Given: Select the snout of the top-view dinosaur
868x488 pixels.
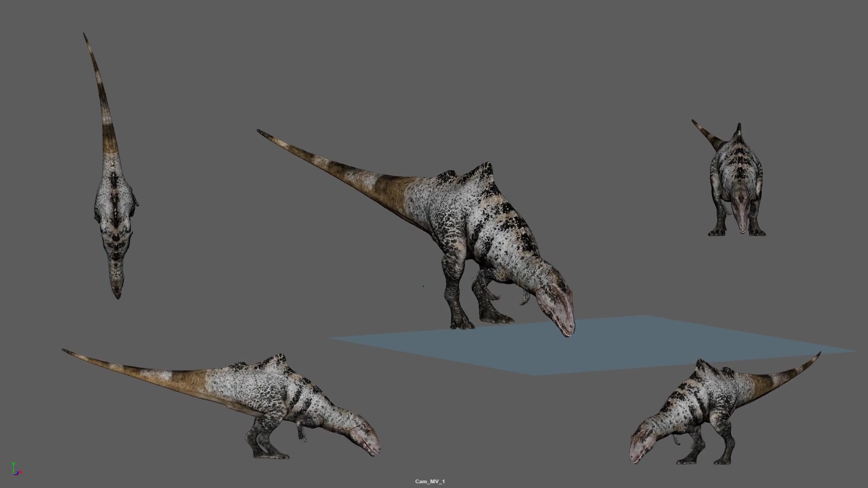Looking at the screenshot, I should pos(117,290).
